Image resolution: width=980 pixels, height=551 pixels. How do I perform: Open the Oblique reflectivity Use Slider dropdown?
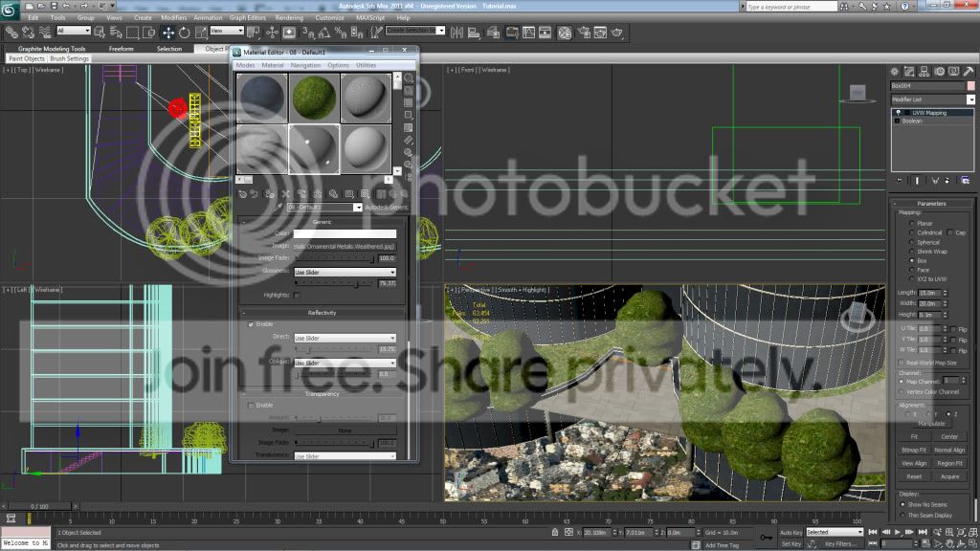click(345, 363)
